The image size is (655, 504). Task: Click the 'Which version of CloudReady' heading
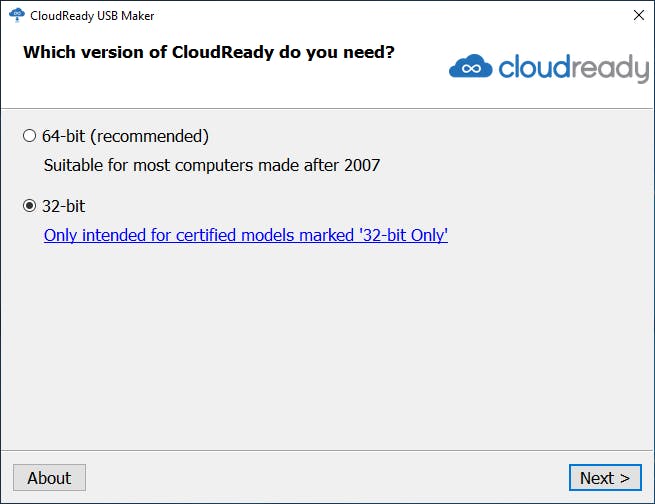(208, 51)
